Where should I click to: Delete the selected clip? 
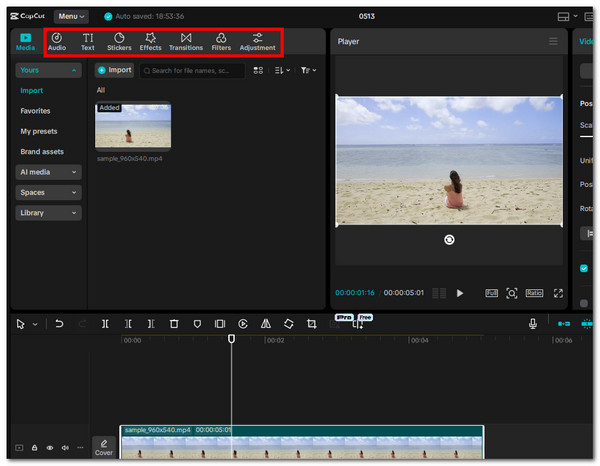(174, 324)
